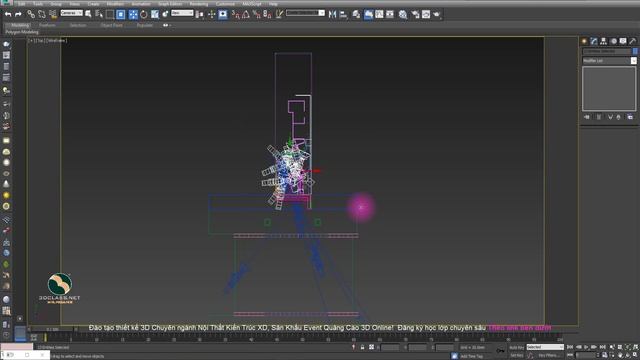
Task: Select the Unlink Selection tool
Action: 42,14
